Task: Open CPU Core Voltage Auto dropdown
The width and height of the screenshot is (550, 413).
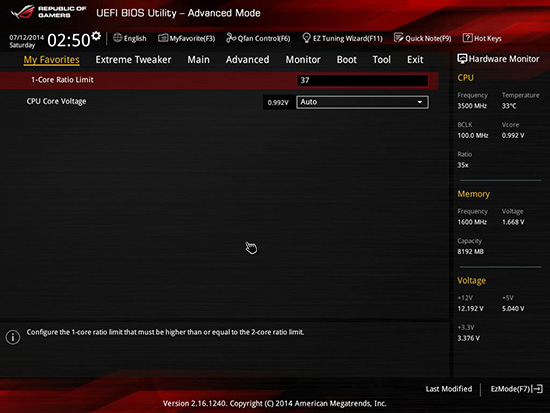Action: click(x=362, y=102)
